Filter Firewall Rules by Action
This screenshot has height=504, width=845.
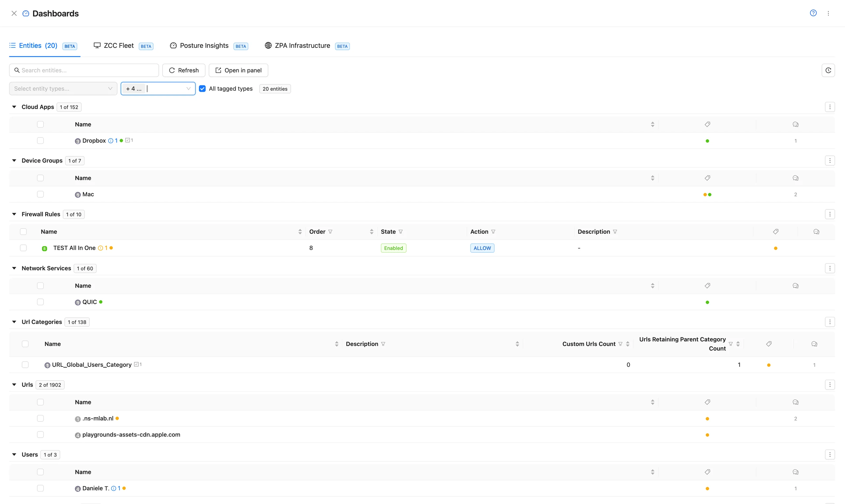click(493, 232)
